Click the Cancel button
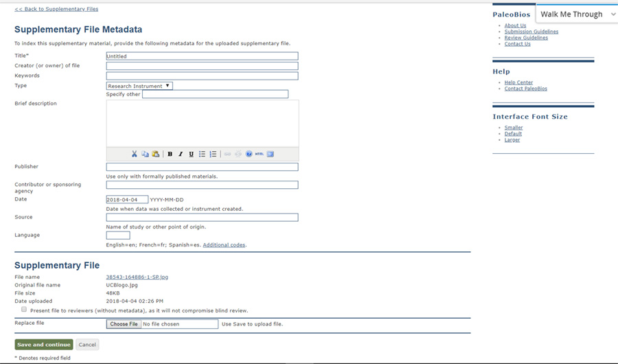Image resolution: width=618 pixels, height=364 pixels. click(87, 345)
